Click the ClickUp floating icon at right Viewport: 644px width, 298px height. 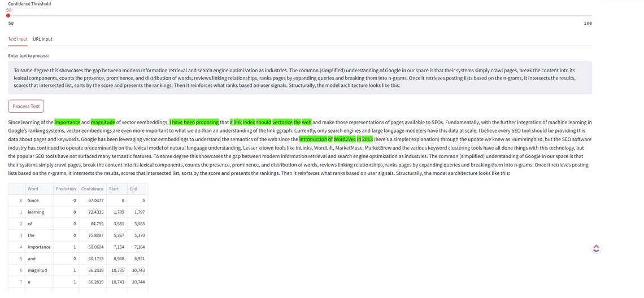click(596, 248)
